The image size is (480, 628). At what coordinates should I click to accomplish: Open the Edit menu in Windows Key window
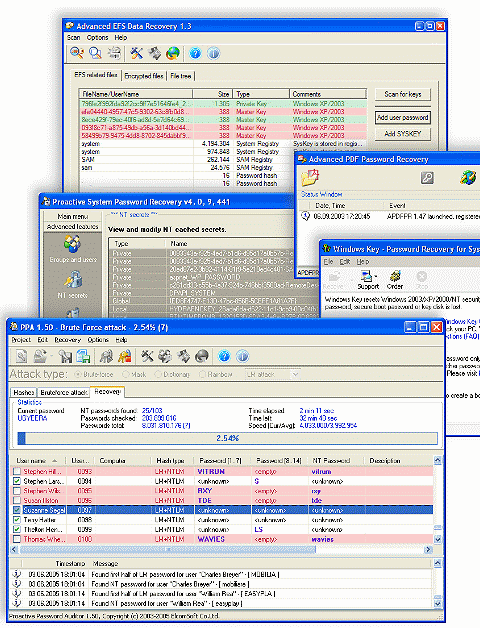click(x=345, y=262)
